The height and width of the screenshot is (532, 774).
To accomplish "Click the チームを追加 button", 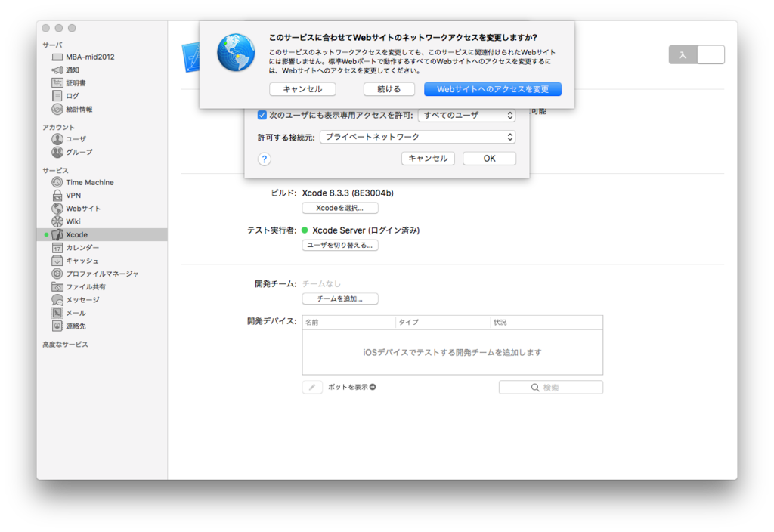I will coord(340,298).
